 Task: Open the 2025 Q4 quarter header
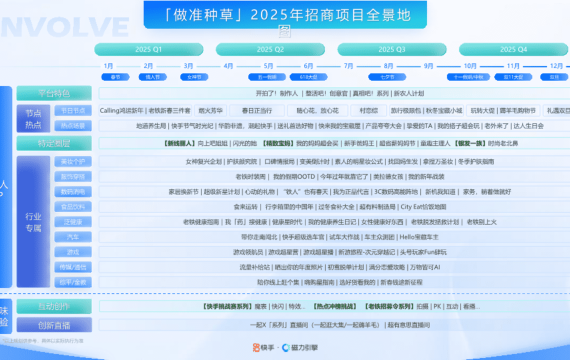513,49
